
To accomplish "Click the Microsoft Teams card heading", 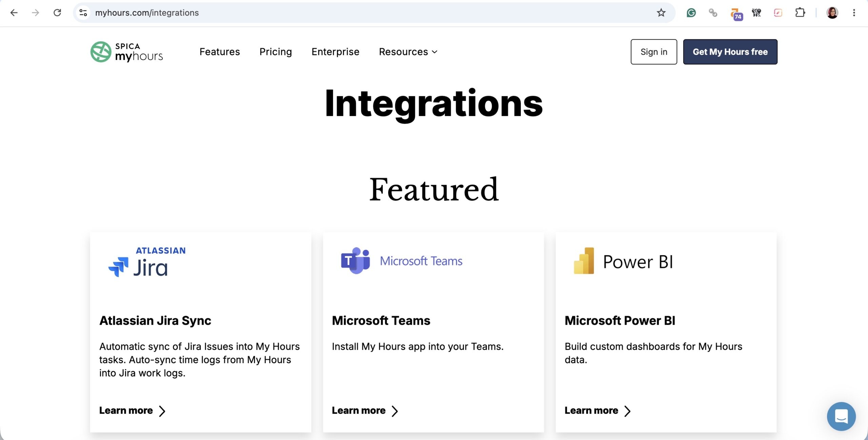I will (x=381, y=320).
